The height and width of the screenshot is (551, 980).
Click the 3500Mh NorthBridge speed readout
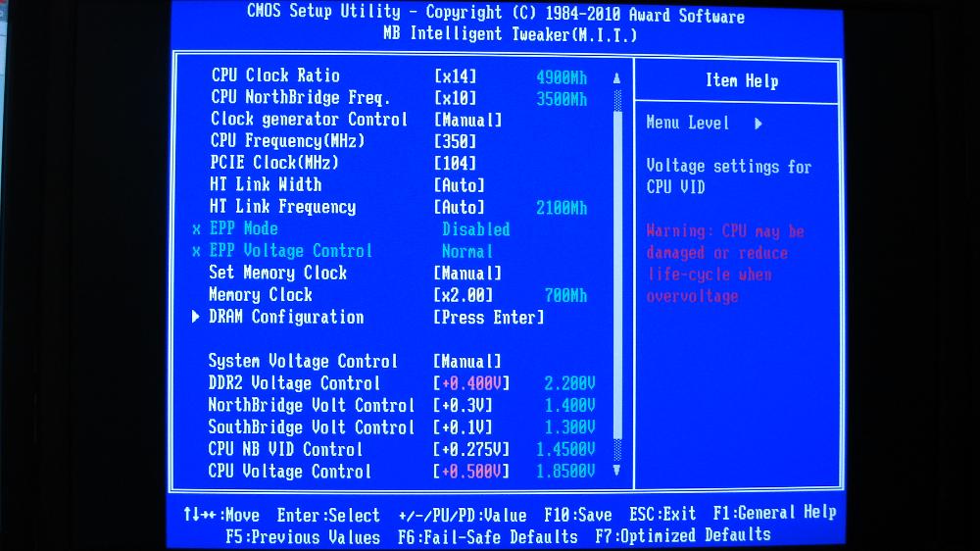pos(562,99)
